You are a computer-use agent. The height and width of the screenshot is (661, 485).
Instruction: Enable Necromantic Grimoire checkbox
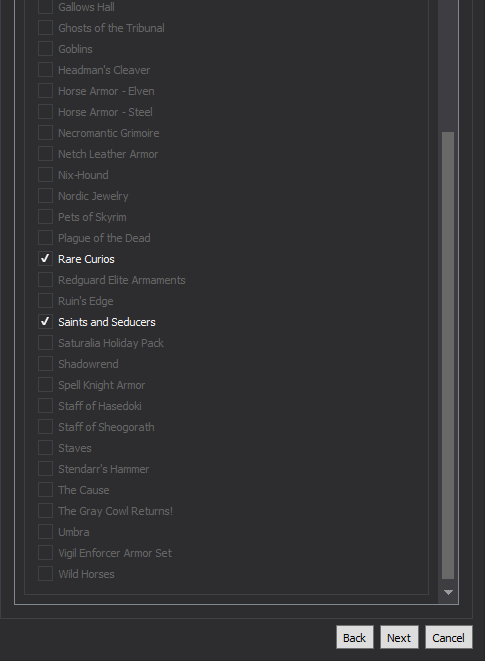point(45,132)
